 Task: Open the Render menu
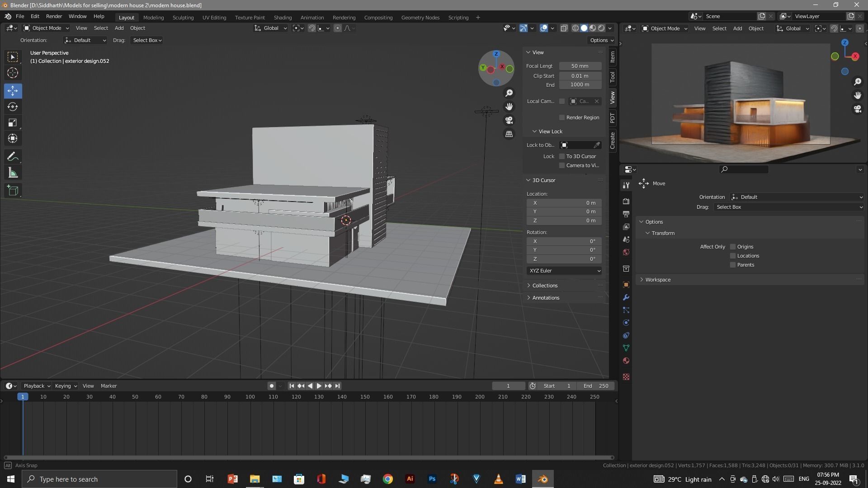click(x=54, y=16)
